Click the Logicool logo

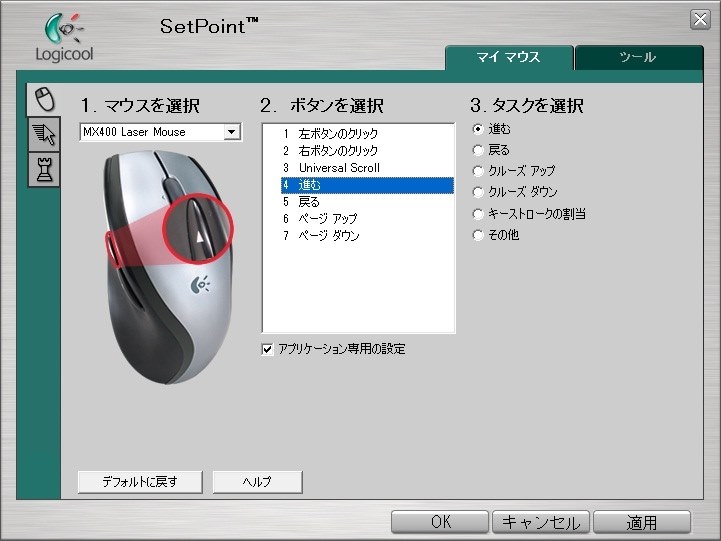tap(65, 38)
